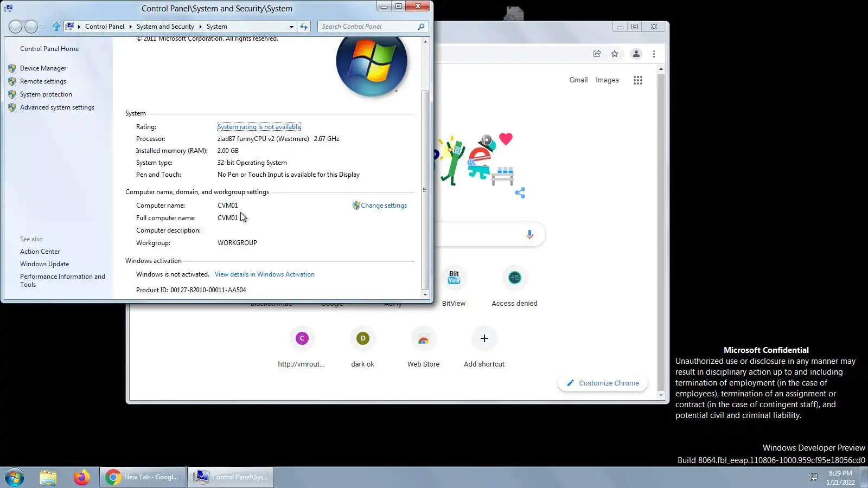Click 'System rating is not available' link
The height and width of the screenshot is (488, 868).
click(259, 127)
